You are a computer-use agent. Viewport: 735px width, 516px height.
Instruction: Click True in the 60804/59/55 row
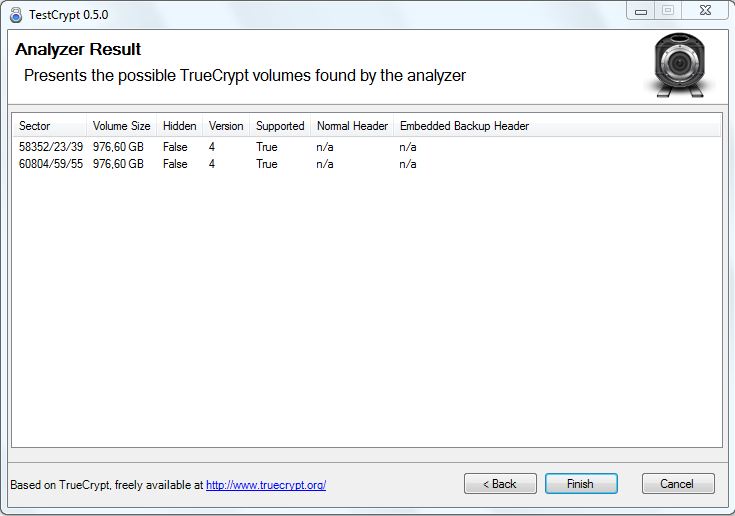pyautogui.click(x=267, y=164)
